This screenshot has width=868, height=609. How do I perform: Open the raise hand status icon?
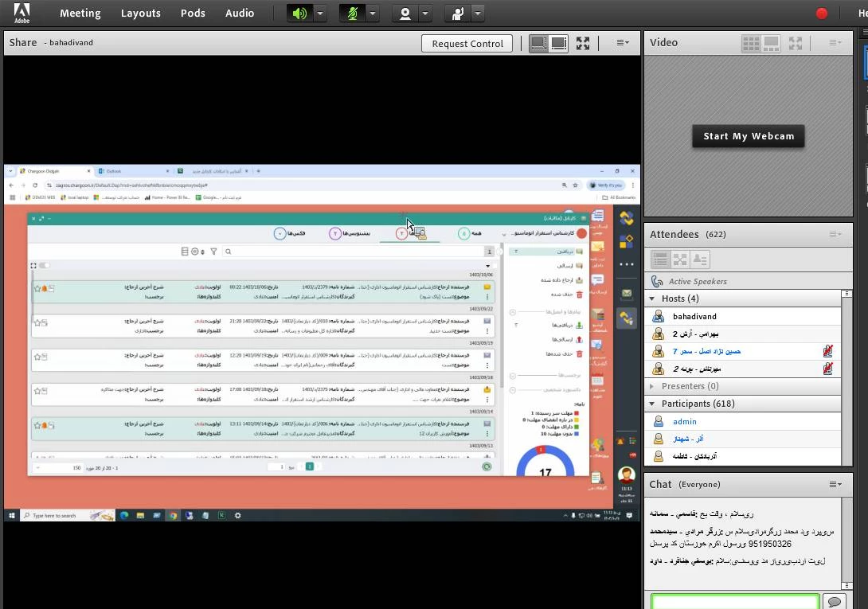[458, 14]
